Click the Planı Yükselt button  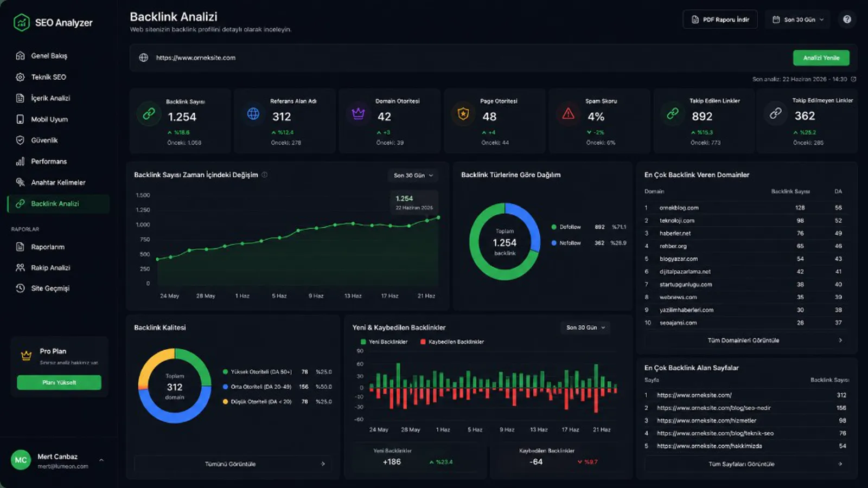pyautogui.click(x=59, y=382)
